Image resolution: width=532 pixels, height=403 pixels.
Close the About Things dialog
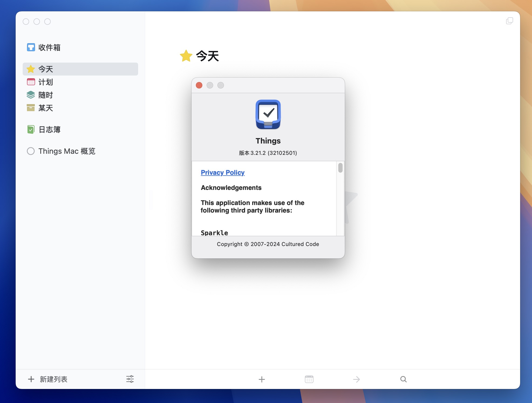199,85
